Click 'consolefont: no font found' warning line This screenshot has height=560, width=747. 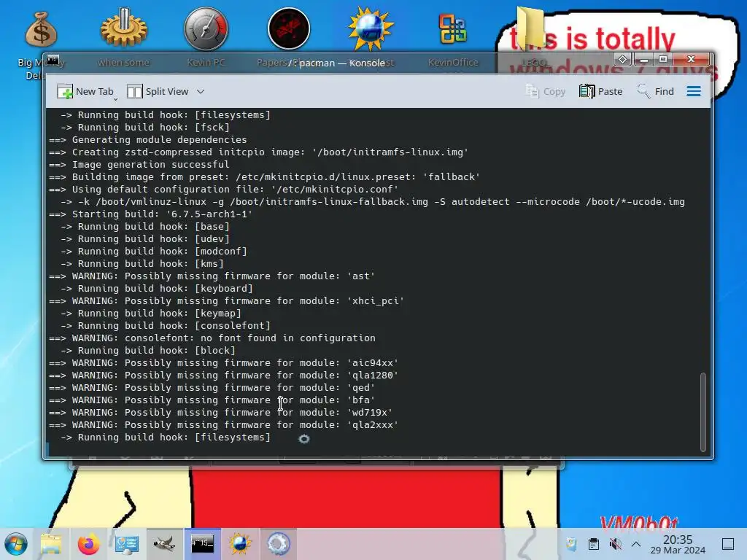point(212,338)
